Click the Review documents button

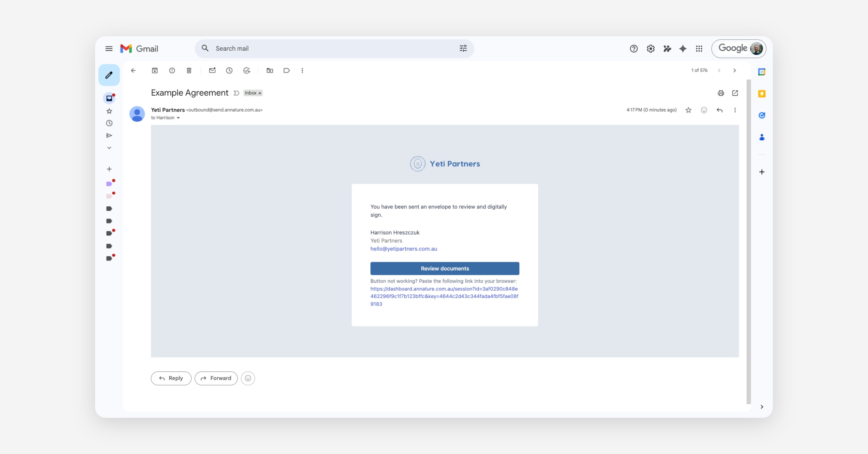click(444, 268)
